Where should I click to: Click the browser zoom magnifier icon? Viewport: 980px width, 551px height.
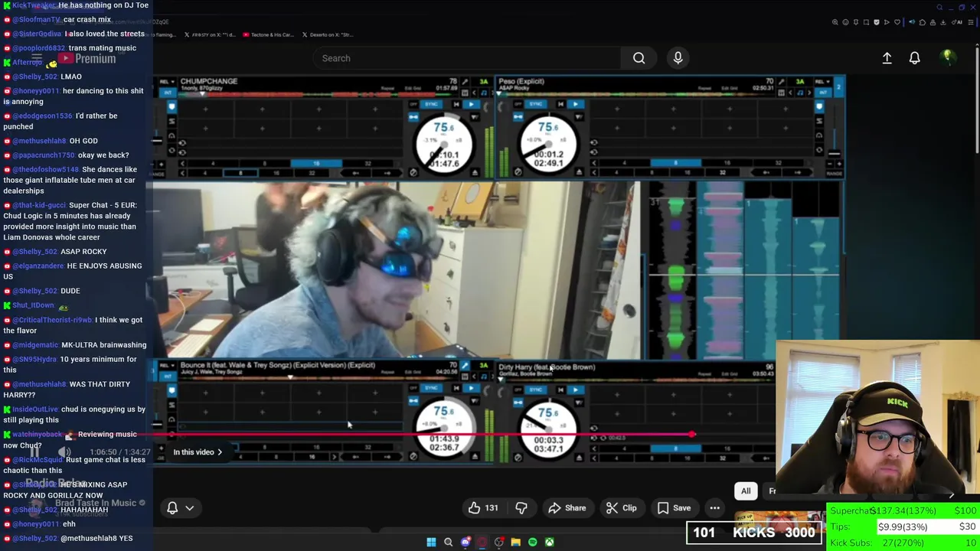(x=835, y=22)
